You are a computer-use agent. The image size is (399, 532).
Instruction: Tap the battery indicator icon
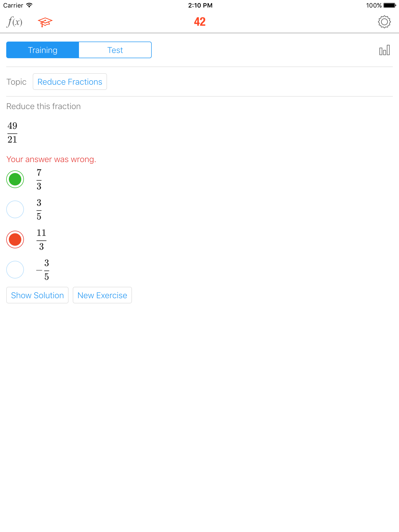tap(390, 5)
